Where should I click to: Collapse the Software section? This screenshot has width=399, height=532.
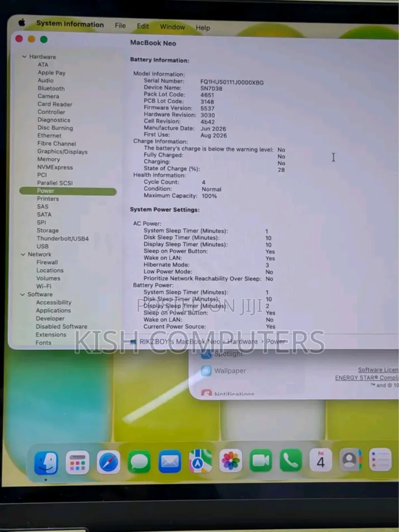pyautogui.click(x=23, y=295)
